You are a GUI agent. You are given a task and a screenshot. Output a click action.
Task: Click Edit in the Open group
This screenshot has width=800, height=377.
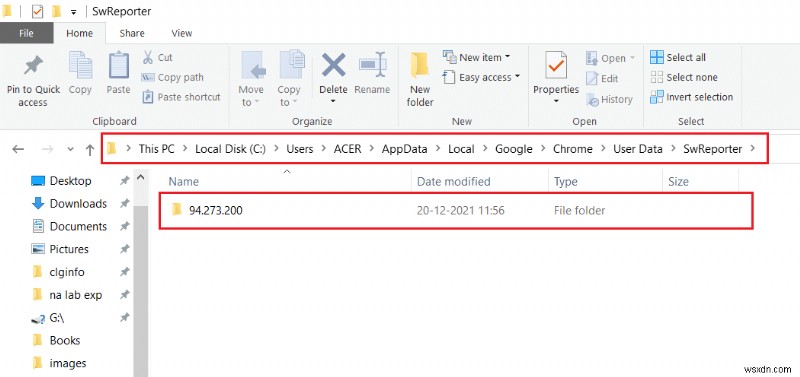(x=602, y=79)
